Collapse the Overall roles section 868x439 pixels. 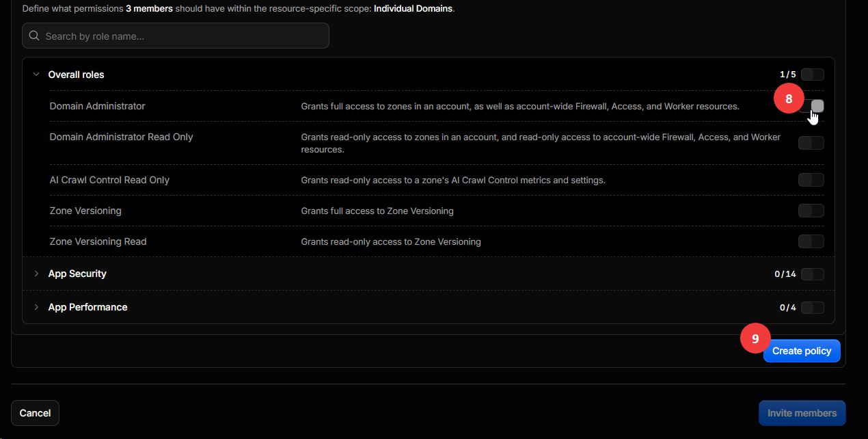(x=36, y=75)
